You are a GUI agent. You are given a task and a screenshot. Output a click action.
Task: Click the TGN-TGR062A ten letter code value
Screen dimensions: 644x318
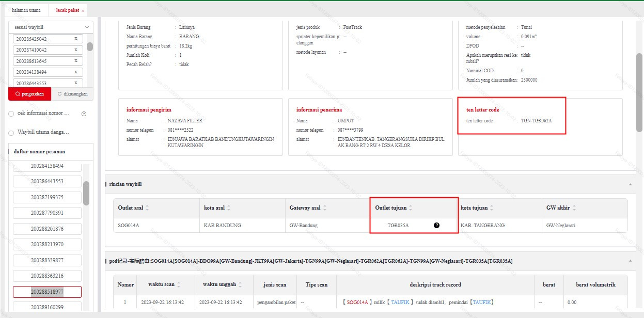pos(536,121)
